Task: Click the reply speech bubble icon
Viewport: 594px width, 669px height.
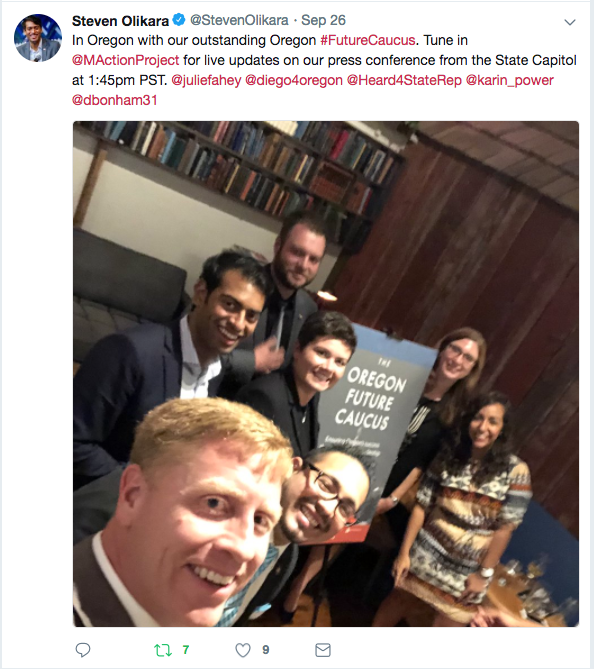Action: click(83, 650)
